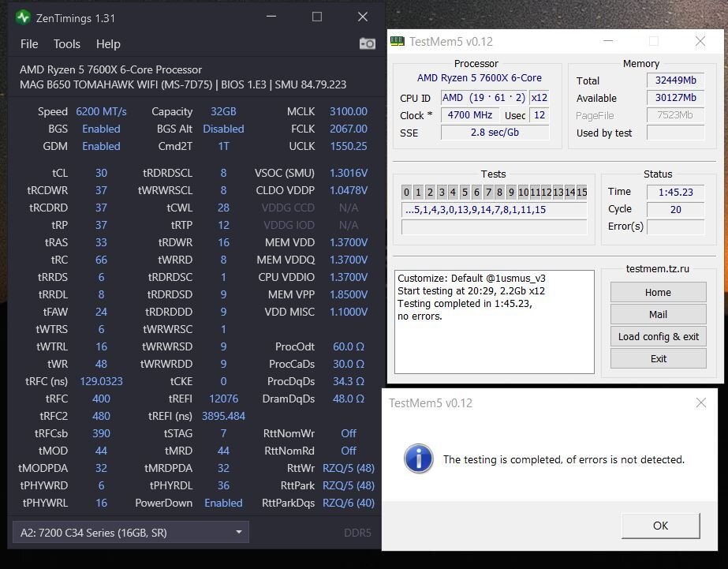This screenshot has width=728, height=569.
Task: Click the RttWr value RZQ/5 (48)
Action: (348, 468)
